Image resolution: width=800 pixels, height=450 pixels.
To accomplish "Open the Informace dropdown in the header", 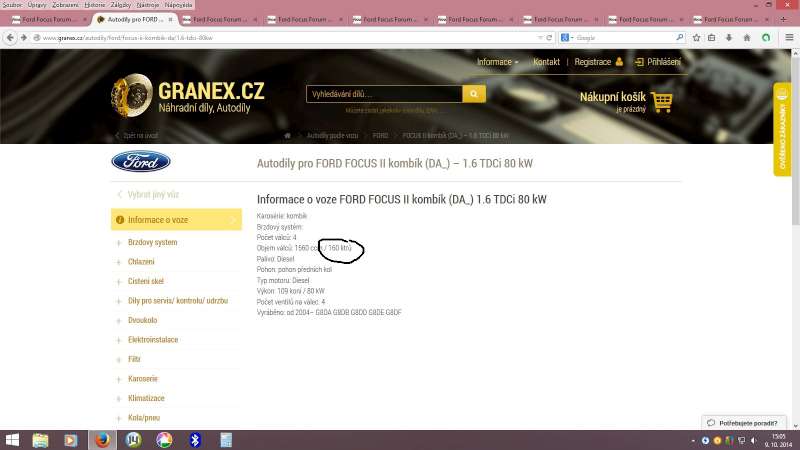I will tap(497, 62).
